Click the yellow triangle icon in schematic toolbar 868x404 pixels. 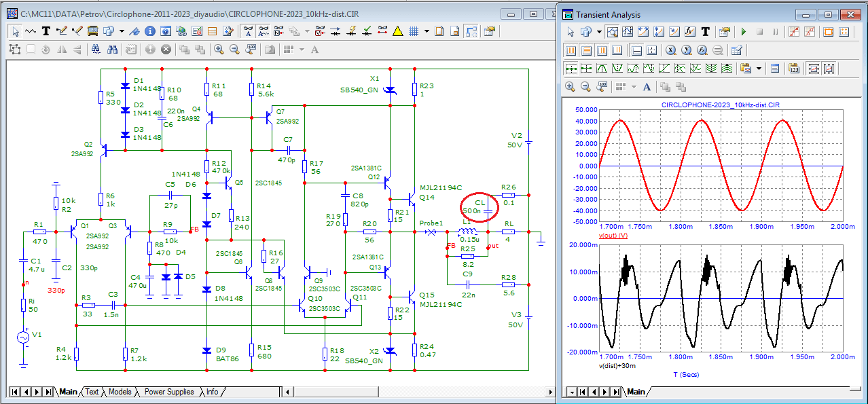(397, 31)
